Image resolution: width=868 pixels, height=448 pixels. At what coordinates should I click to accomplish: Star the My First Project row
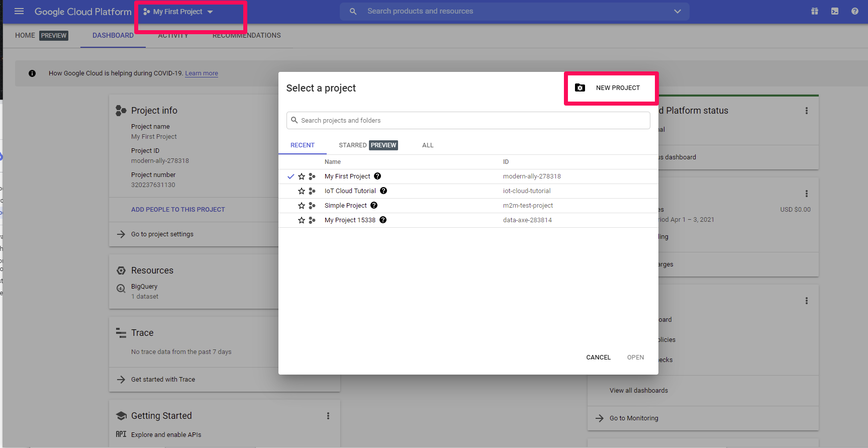point(302,176)
